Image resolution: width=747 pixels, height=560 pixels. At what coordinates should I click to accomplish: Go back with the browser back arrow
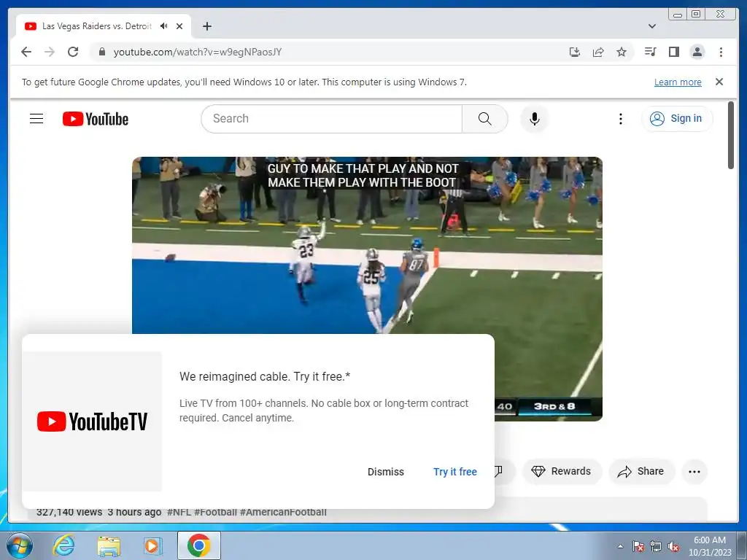point(26,52)
